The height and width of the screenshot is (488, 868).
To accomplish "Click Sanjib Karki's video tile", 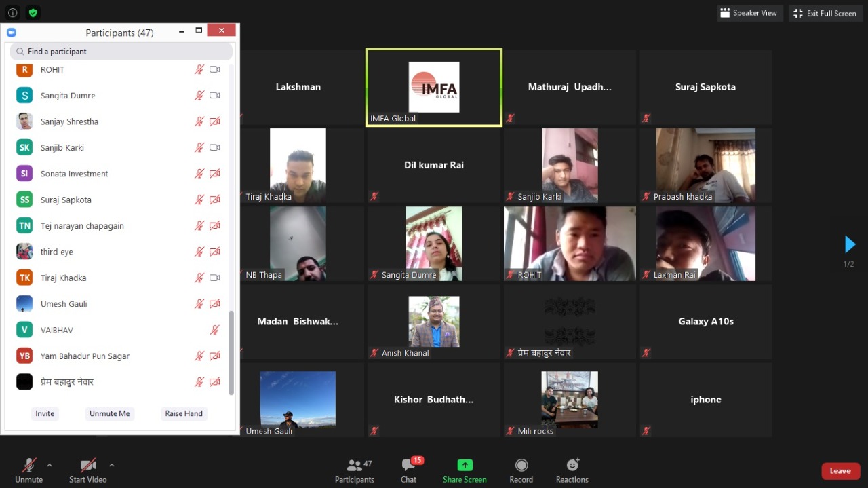I will pyautogui.click(x=570, y=165).
